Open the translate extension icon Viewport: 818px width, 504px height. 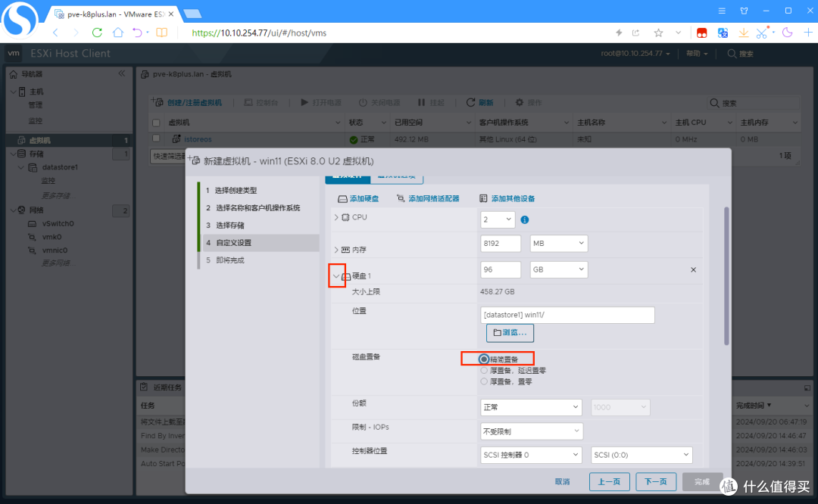[x=723, y=33]
